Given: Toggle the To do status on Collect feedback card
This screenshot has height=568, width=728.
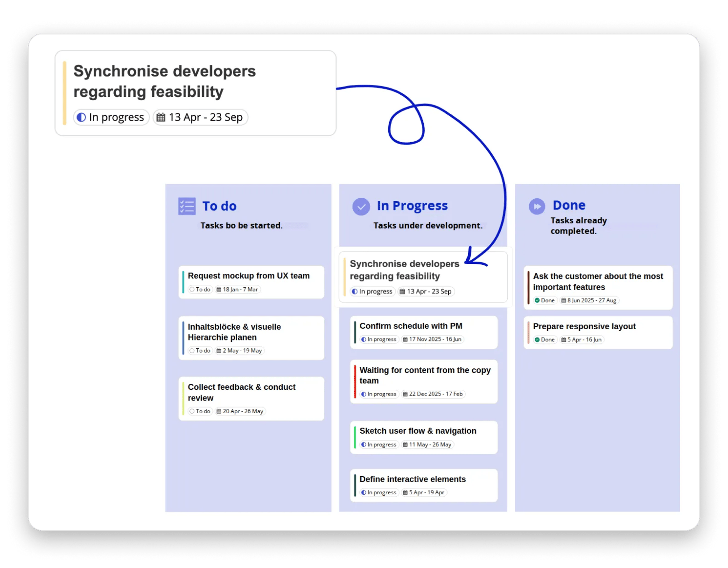Looking at the screenshot, I should 200,411.
